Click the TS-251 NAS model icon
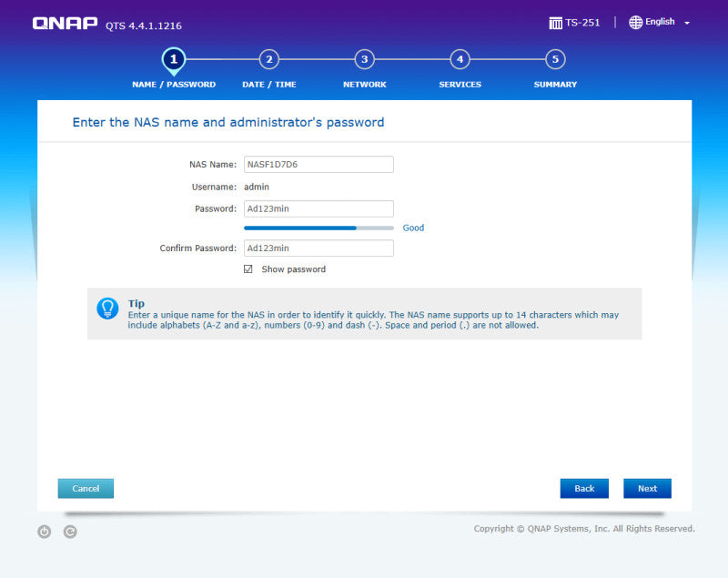Image resolution: width=728 pixels, height=578 pixels. point(555,23)
